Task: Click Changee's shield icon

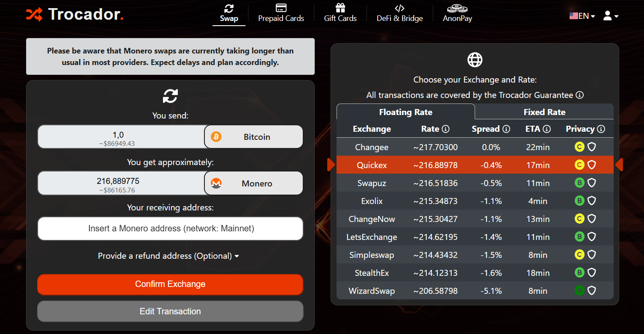Action: (592, 147)
